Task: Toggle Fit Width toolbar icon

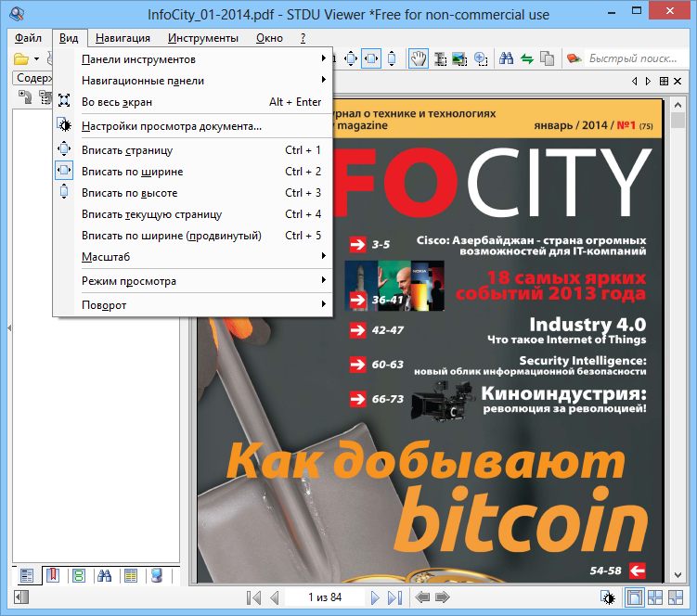Action: tap(371, 58)
